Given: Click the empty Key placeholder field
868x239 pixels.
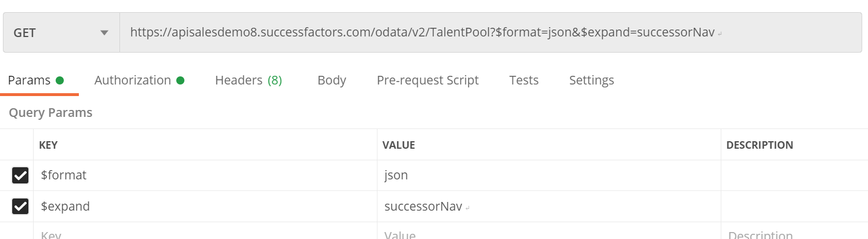Looking at the screenshot, I should [205, 233].
